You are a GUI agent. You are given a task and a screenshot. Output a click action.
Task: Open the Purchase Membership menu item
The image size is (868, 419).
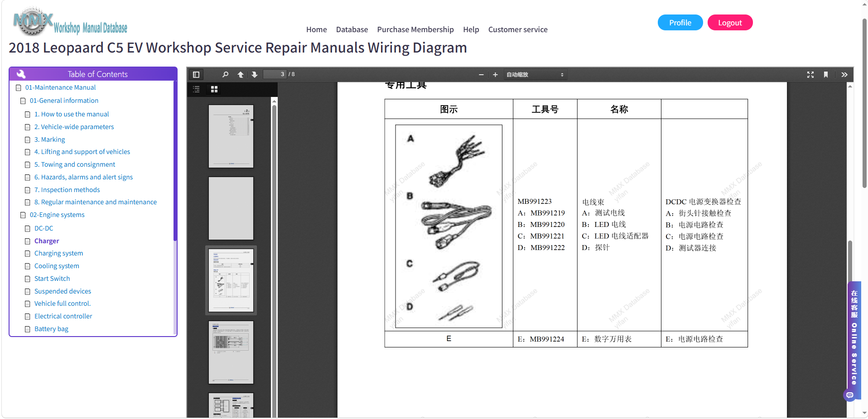pyautogui.click(x=415, y=29)
